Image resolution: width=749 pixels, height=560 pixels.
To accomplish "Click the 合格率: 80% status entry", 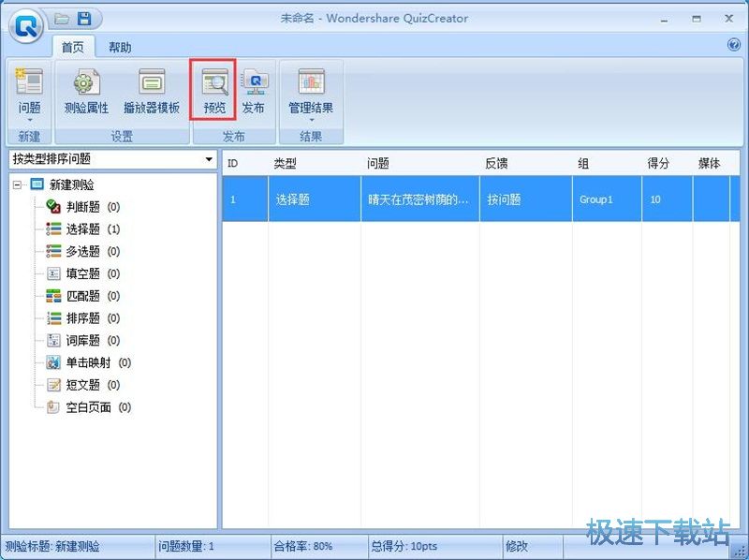I will pyautogui.click(x=303, y=546).
